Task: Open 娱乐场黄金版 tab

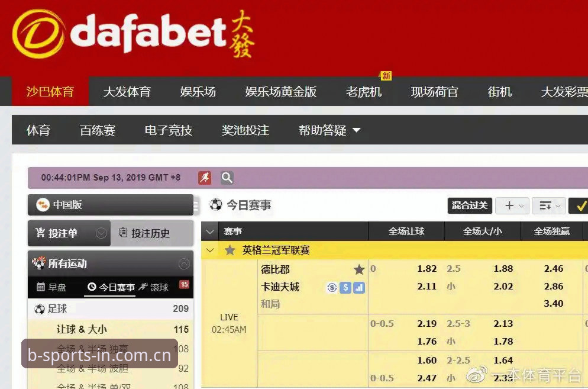Action: 281,92
